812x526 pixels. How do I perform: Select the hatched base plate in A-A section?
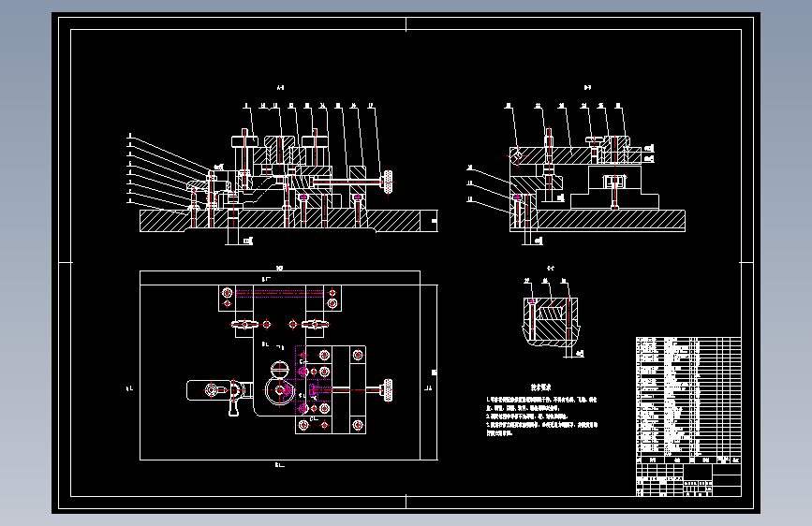coord(282,221)
